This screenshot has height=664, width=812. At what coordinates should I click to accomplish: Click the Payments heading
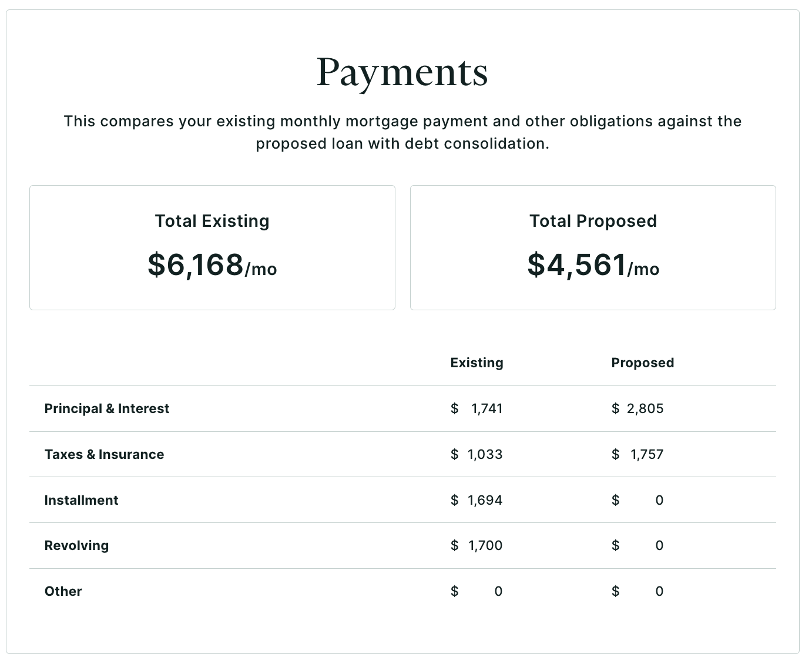[x=402, y=73]
